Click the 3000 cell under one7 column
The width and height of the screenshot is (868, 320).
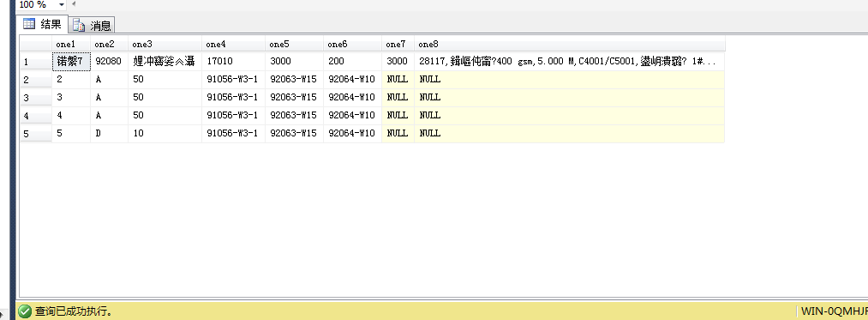[398, 62]
